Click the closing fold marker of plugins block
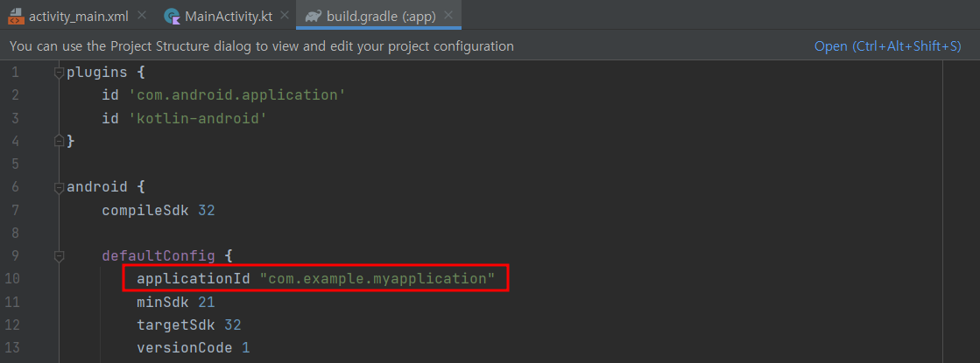The image size is (980, 363). click(x=60, y=142)
